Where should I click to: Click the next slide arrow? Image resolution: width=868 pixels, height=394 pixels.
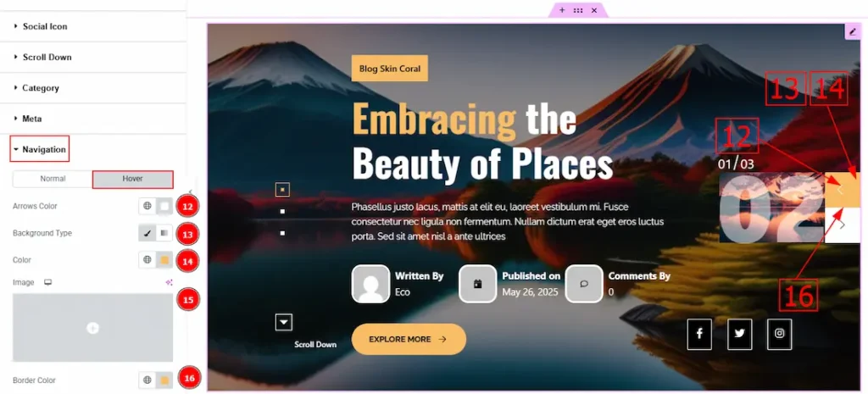pyautogui.click(x=842, y=225)
